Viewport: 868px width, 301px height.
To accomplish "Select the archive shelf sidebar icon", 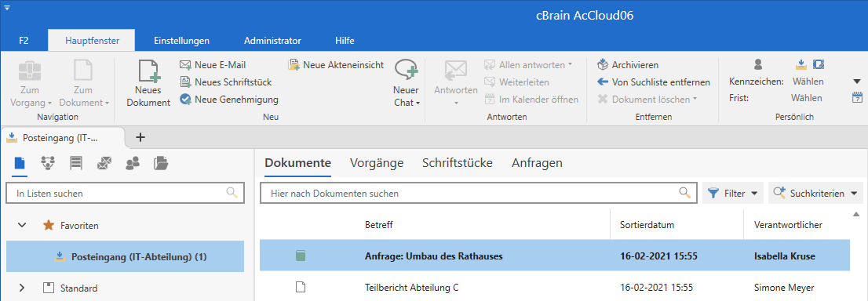I will [x=76, y=163].
